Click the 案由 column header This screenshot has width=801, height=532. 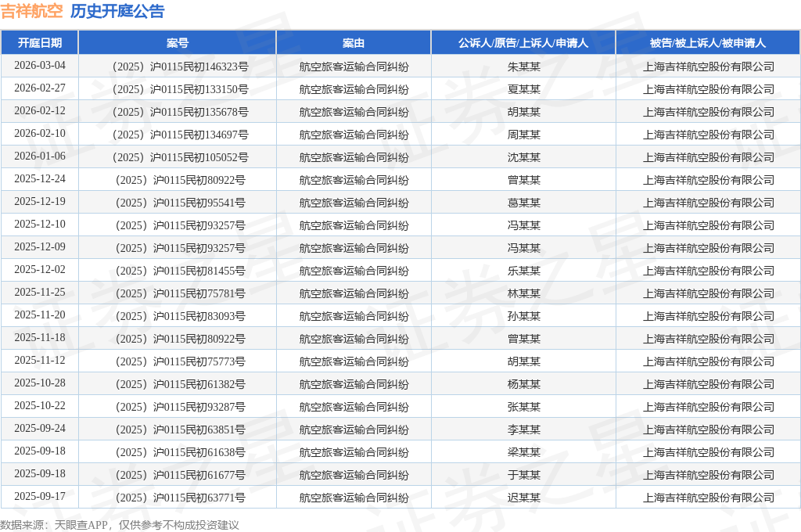click(x=354, y=43)
